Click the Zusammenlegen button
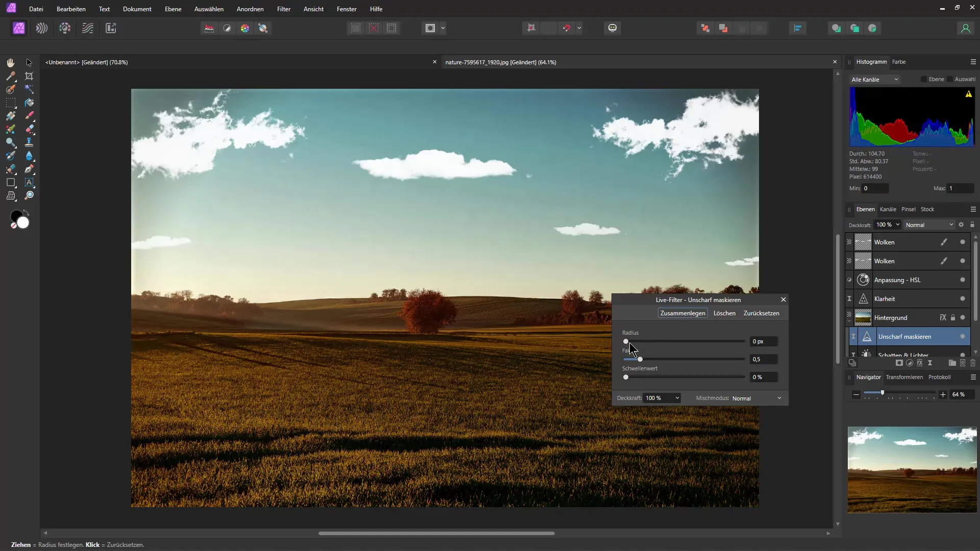Image resolution: width=980 pixels, height=551 pixels. tap(683, 313)
